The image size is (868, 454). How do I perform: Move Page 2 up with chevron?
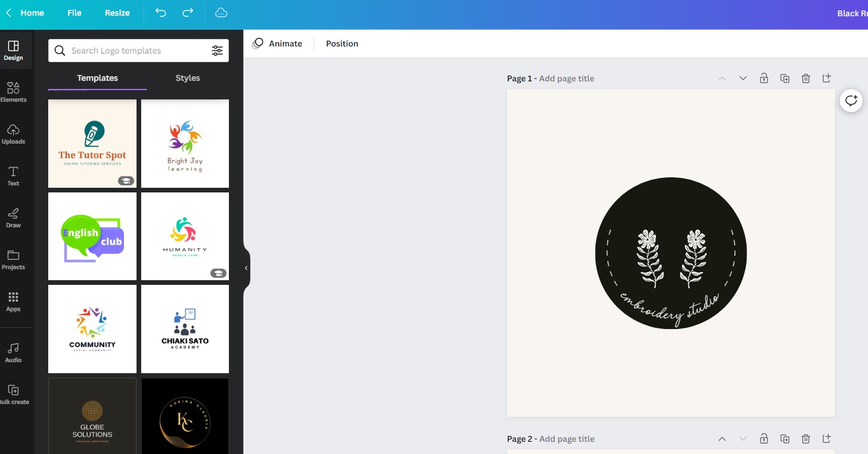(722, 439)
